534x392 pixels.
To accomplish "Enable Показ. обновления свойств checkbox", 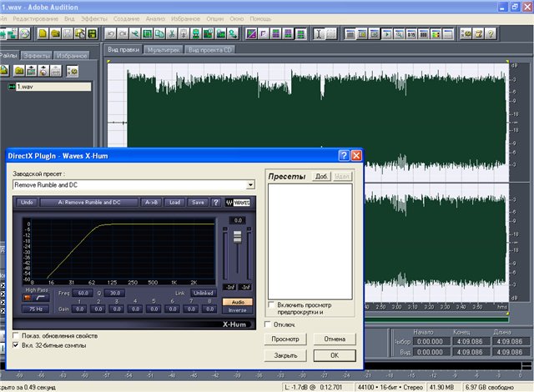I will click(17, 335).
